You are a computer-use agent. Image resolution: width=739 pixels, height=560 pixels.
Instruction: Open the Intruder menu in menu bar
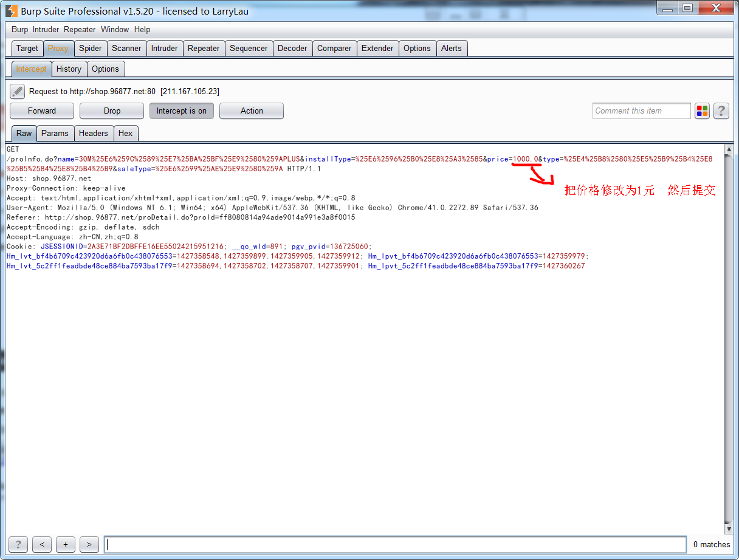tap(46, 29)
